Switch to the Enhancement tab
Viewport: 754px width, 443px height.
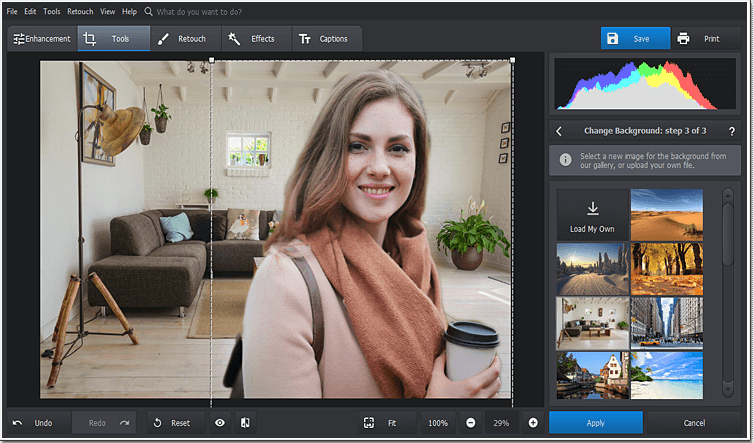(42, 38)
